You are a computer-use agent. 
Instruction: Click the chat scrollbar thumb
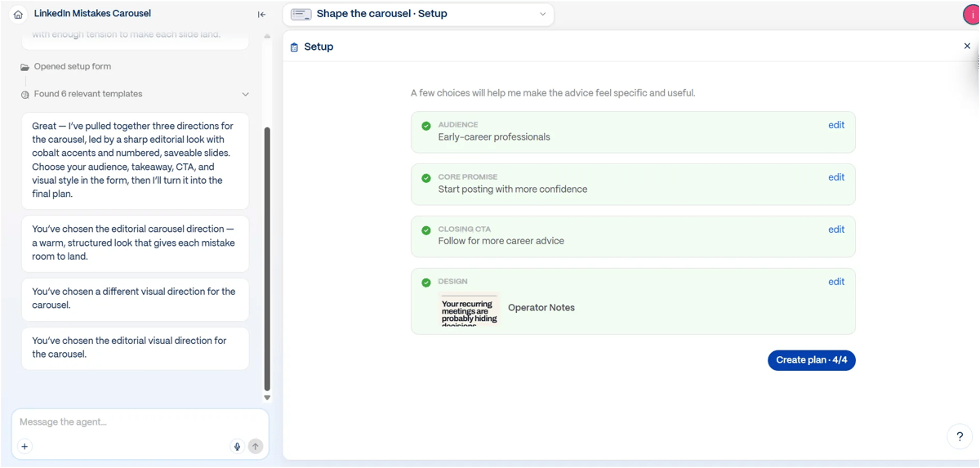point(267,259)
